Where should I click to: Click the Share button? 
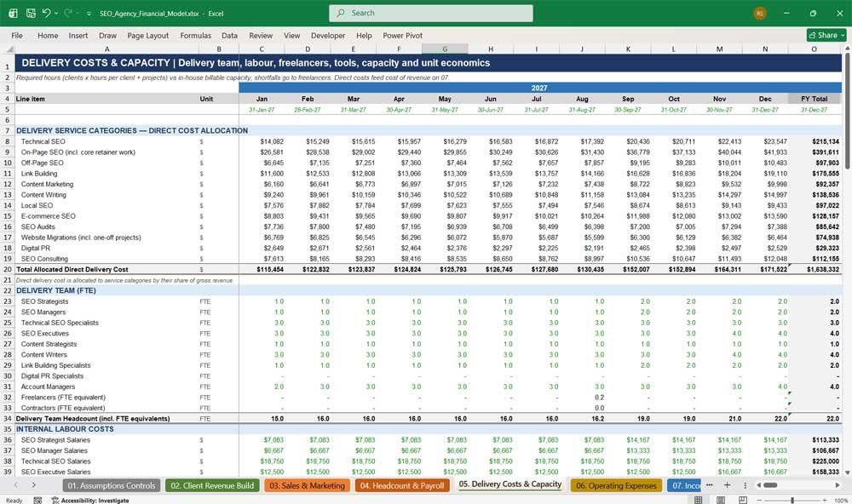point(826,35)
